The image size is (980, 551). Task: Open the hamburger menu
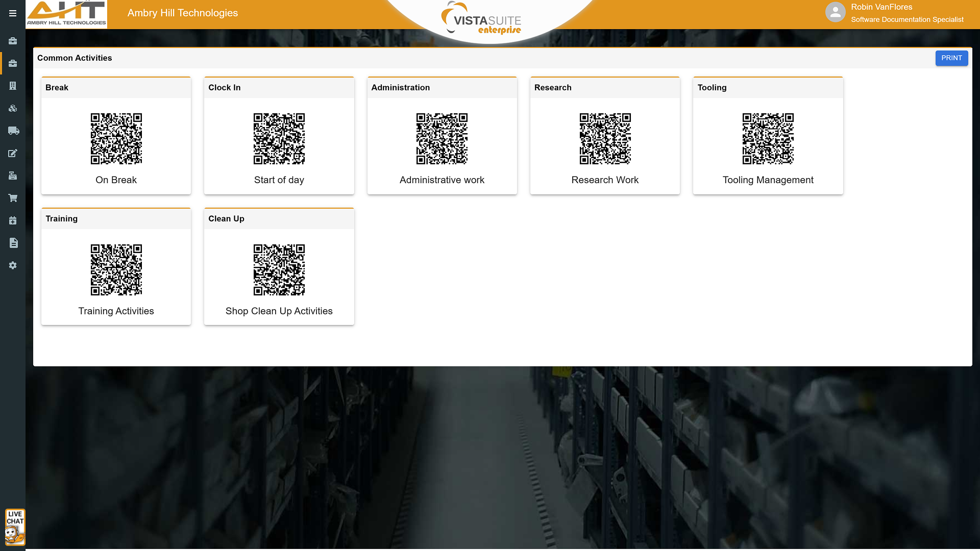pos(13,13)
